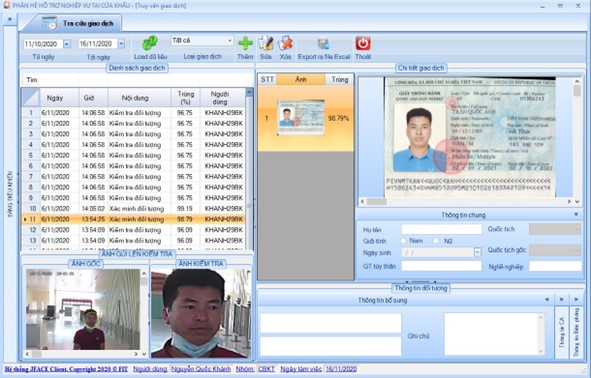Click the Hệ thống JFACE Client copyright link
591x378 pixels.
tap(66, 369)
